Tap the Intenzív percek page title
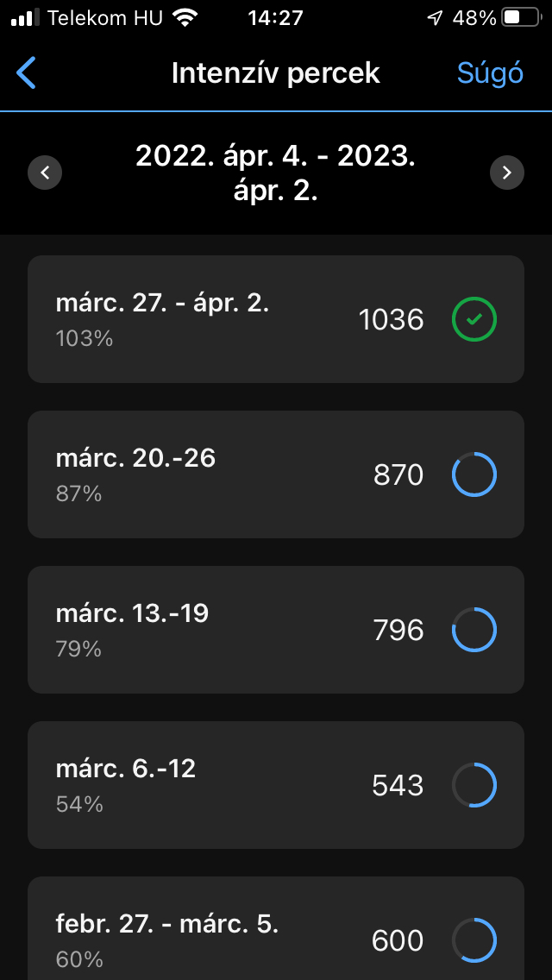 coord(276,73)
